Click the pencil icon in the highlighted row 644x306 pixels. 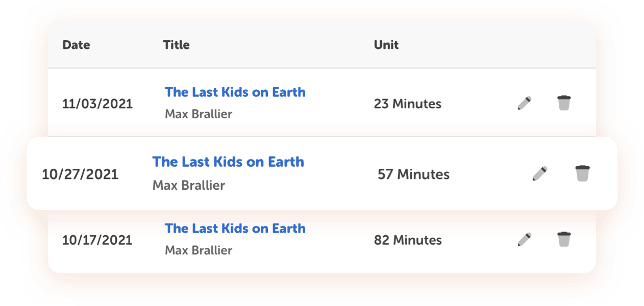point(540,173)
